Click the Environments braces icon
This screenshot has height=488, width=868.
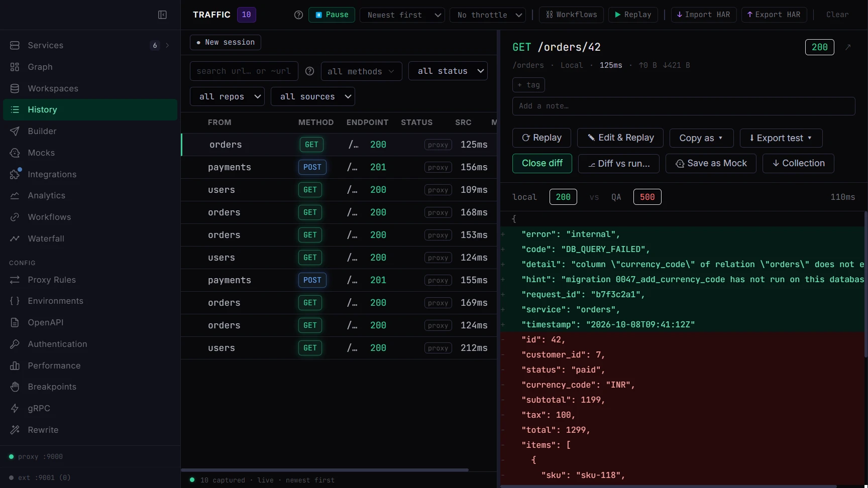[x=15, y=301]
